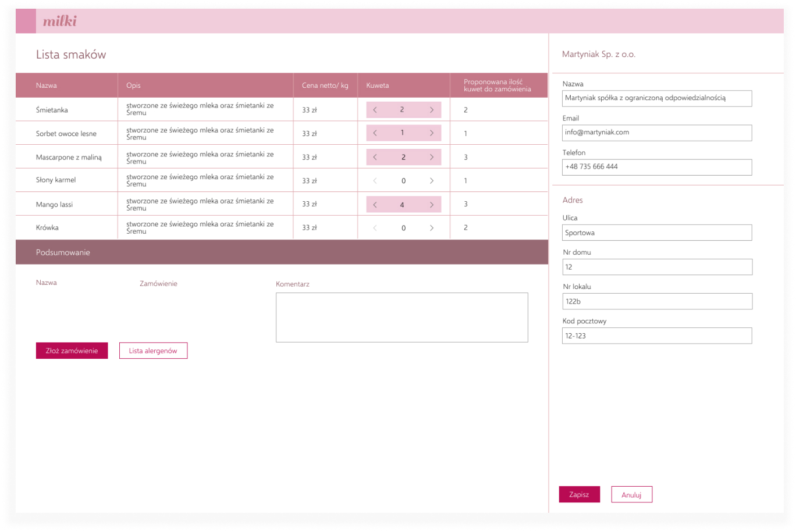The width and height of the screenshot is (796, 532).
Task: Increase Krówka kuweta quantity
Action: point(431,228)
